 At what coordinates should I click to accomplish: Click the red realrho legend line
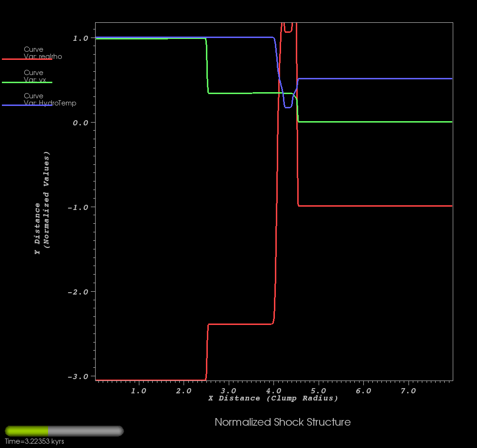(x=27, y=59)
